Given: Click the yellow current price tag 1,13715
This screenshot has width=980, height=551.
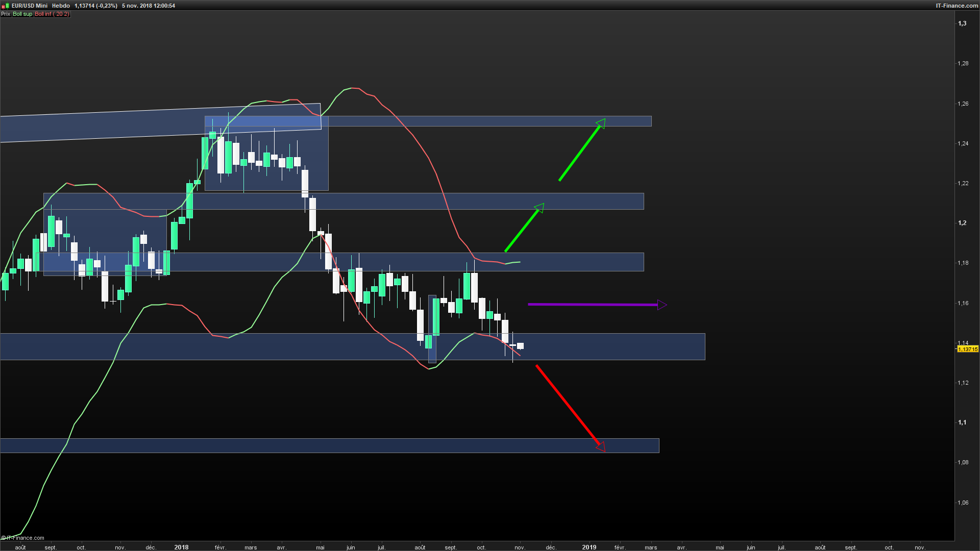Looking at the screenshot, I should point(967,349).
